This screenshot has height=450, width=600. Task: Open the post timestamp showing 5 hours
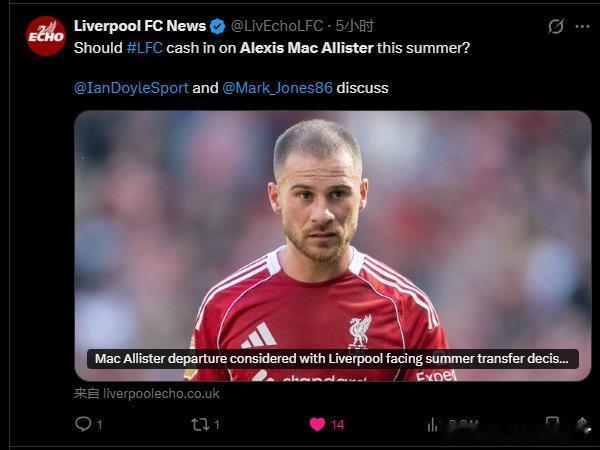pos(355,26)
